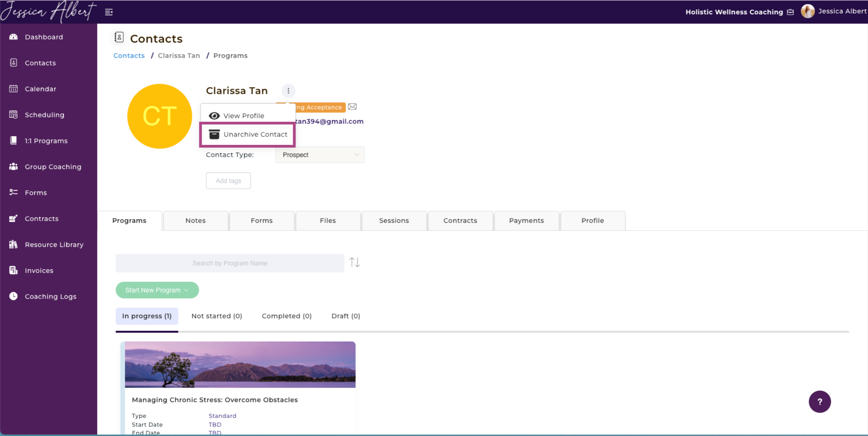This screenshot has height=436, width=868.
Task: Click the 1:1 Programs book icon
Action: pos(13,140)
